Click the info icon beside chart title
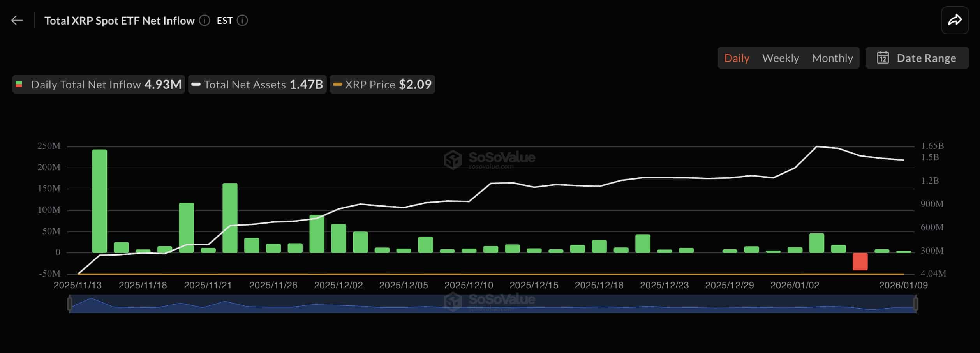 coord(204,21)
